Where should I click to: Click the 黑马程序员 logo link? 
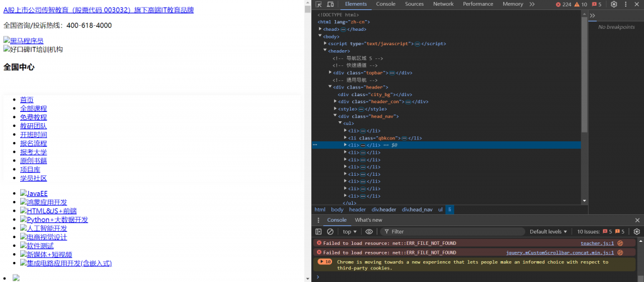[x=23, y=41]
